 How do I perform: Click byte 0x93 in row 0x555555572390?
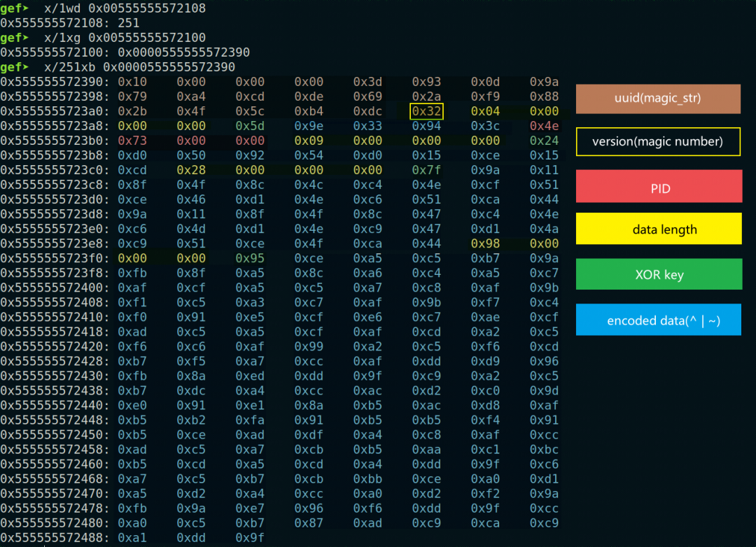pos(426,82)
